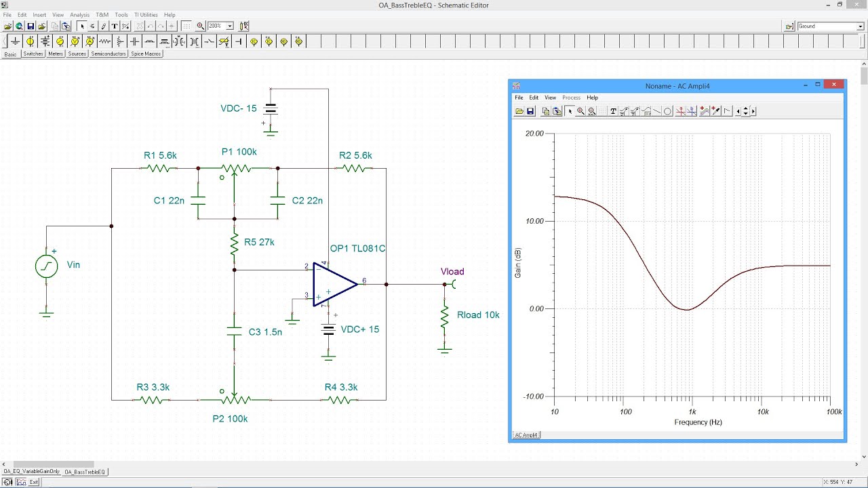Click the Save icon in the AC Ampli4 window
Viewport: 868px width, 488px height.
[530, 111]
